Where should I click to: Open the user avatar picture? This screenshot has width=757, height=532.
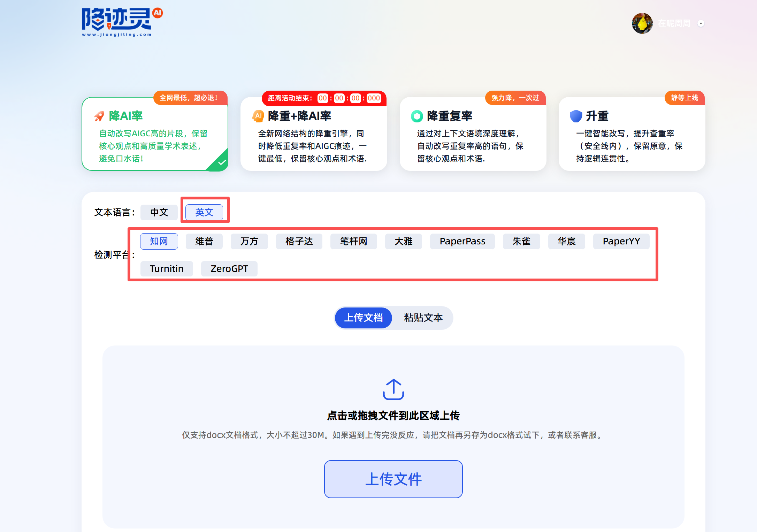point(642,23)
